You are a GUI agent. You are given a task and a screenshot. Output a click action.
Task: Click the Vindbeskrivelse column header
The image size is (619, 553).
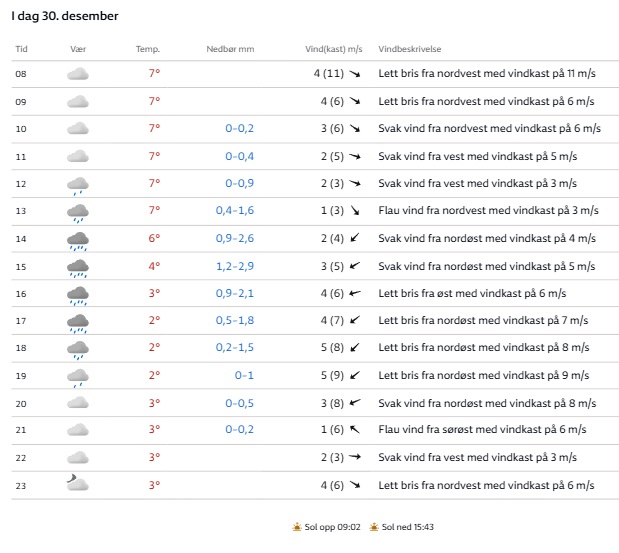pos(410,48)
